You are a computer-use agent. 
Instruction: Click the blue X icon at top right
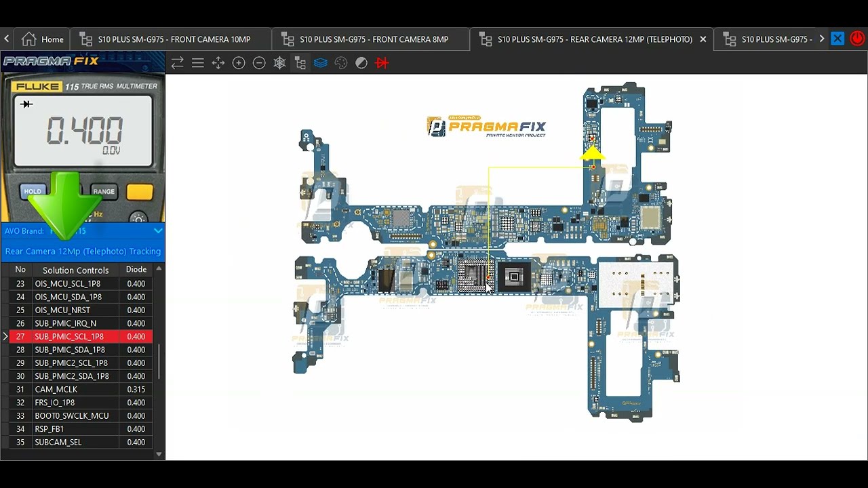837,39
